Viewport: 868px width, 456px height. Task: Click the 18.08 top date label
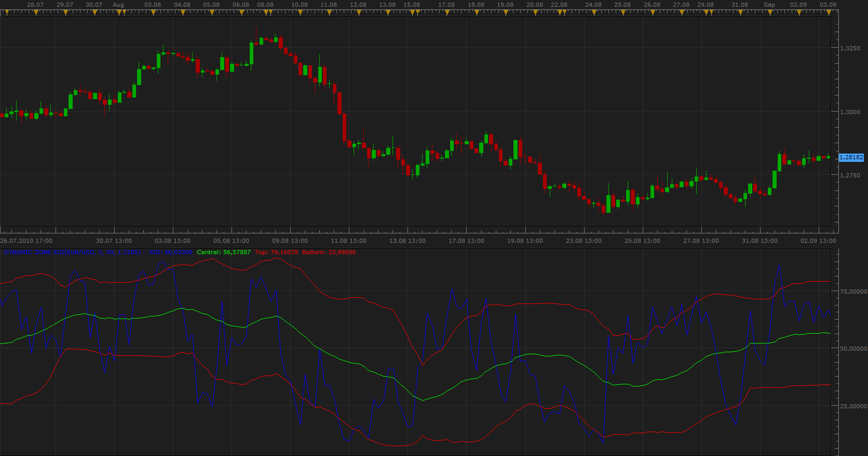pos(476,5)
